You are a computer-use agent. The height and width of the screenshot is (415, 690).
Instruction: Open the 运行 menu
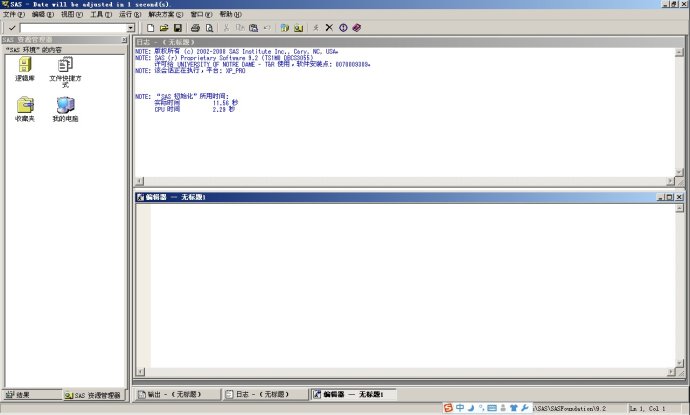click(x=130, y=14)
